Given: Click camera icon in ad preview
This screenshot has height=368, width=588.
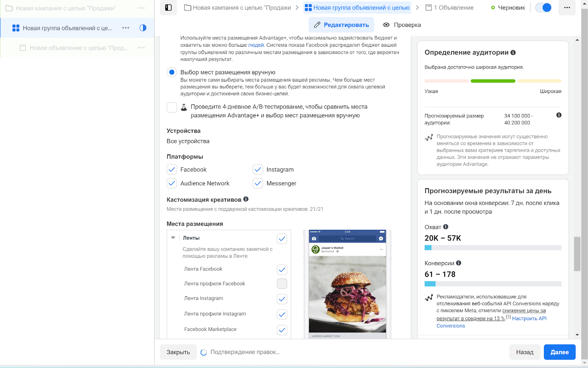Looking at the screenshot, I should pyautogui.click(x=314, y=239).
